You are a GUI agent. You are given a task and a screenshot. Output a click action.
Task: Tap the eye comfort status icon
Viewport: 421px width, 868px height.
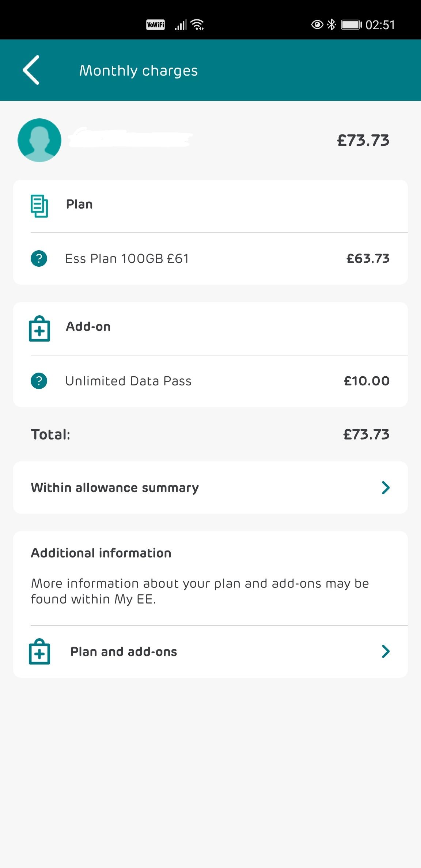click(317, 25)
